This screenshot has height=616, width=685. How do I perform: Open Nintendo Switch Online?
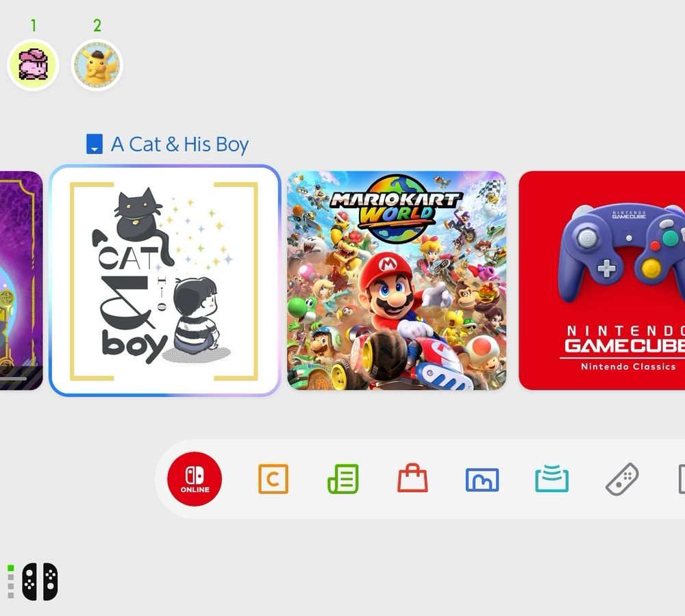tap(195, 479)
